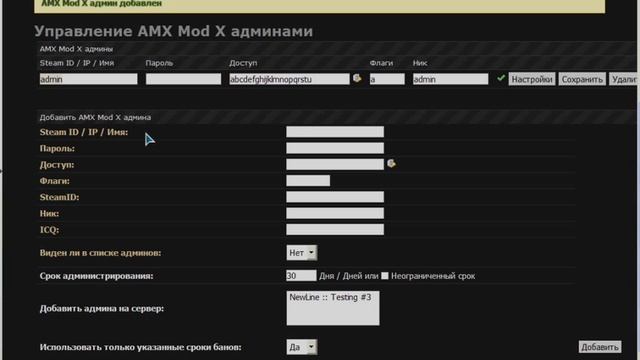This screenshot has height=360, width=640.
Task: Click the Добавить button
Action: pos(600,347)
